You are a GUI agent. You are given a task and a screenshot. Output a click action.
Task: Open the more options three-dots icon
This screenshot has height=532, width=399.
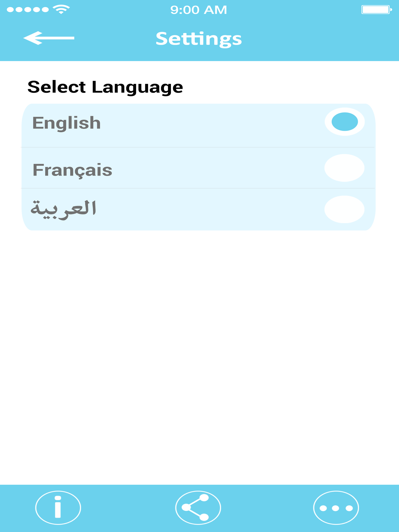336,507
